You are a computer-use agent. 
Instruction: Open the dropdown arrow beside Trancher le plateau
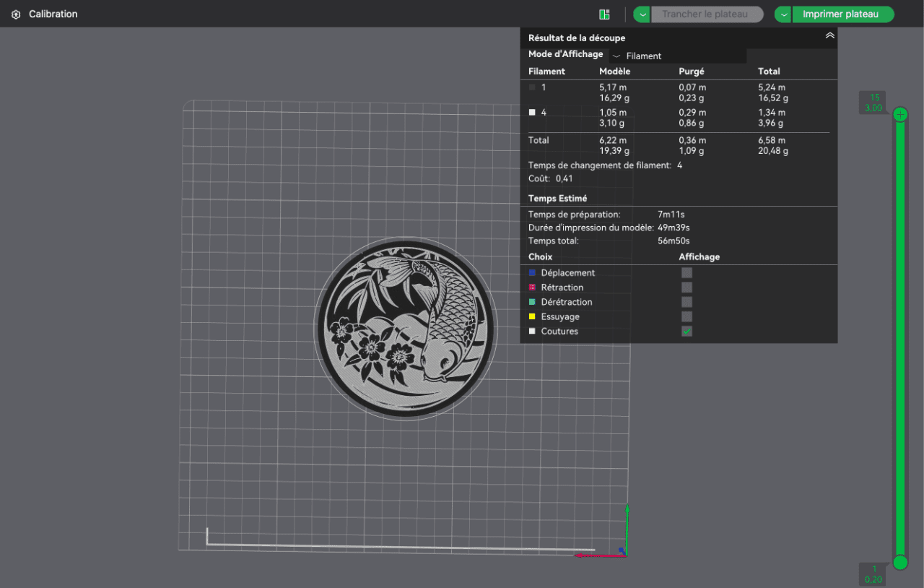642,14
